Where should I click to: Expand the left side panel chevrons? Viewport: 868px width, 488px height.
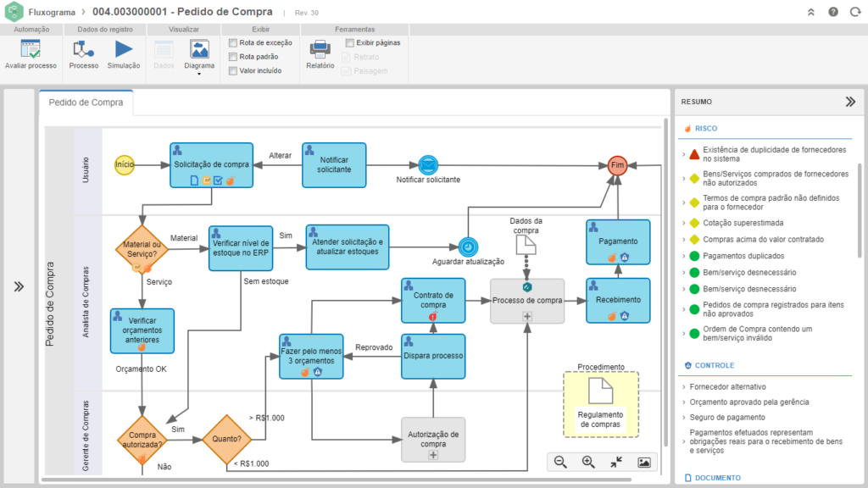tap(19, 286)
